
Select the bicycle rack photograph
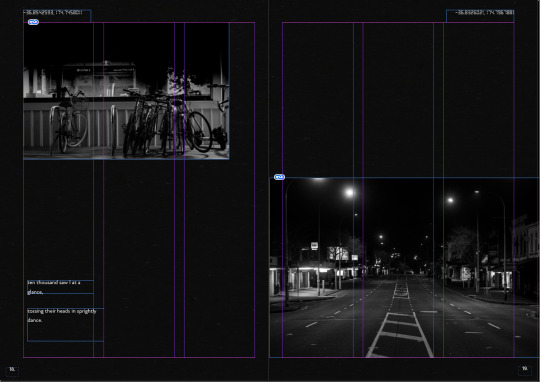tap(126, 91)
